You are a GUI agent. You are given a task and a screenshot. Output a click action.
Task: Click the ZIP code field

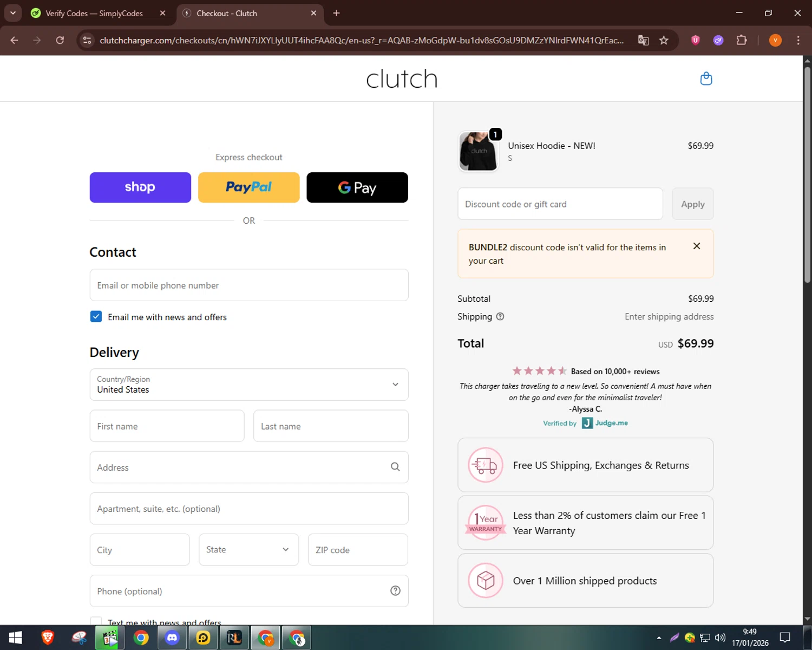point(358,549)
